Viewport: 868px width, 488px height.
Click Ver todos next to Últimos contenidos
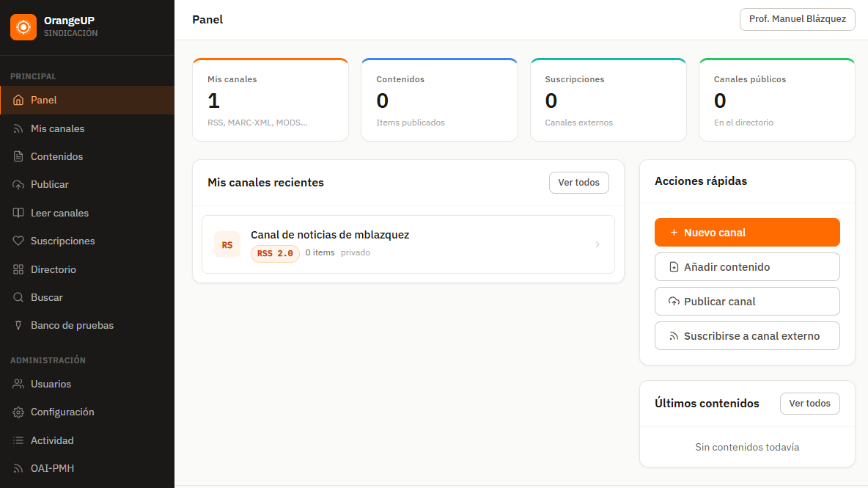809,403
